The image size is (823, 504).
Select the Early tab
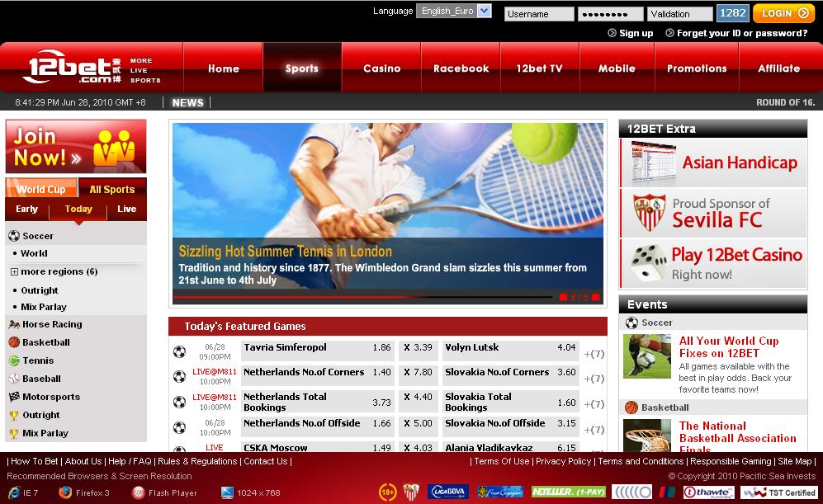pos(26,210)
